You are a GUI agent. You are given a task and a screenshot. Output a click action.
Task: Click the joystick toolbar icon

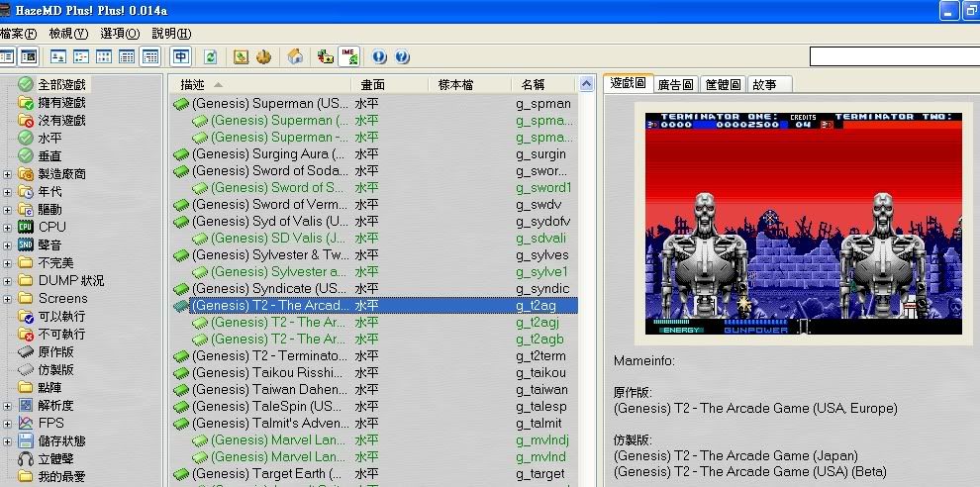point(263,56)
